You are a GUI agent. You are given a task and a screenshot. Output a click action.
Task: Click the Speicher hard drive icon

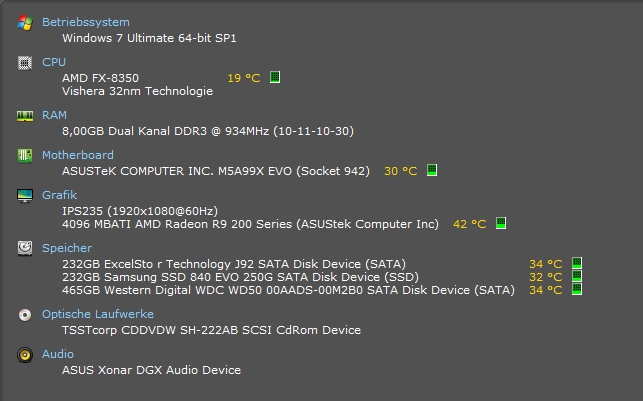coord(25,247)
